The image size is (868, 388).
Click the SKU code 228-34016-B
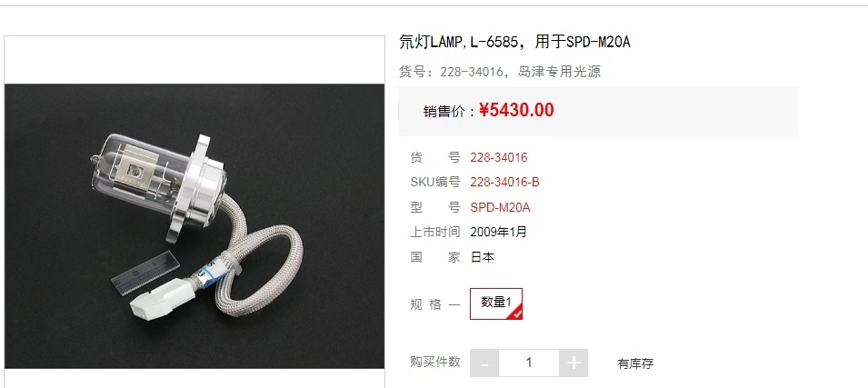[x=504, y=182]
